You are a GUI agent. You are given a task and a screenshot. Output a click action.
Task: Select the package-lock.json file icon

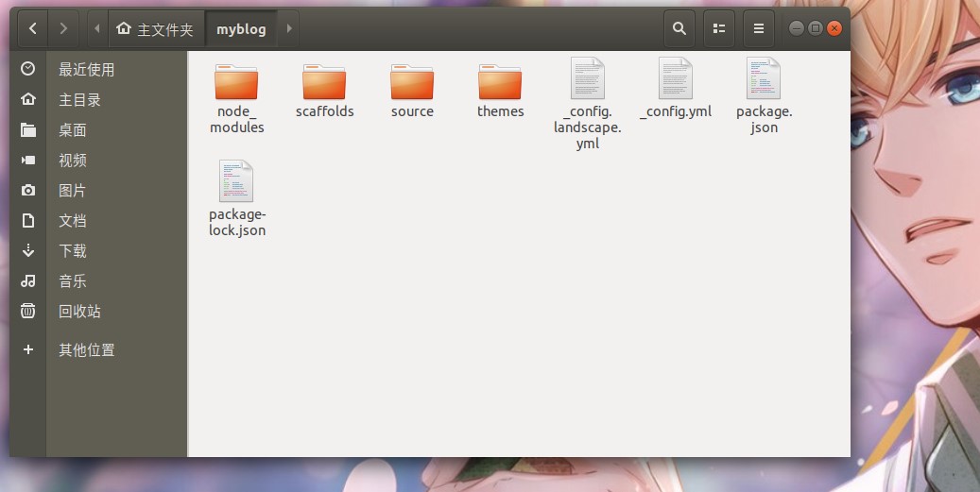point(236,181)
